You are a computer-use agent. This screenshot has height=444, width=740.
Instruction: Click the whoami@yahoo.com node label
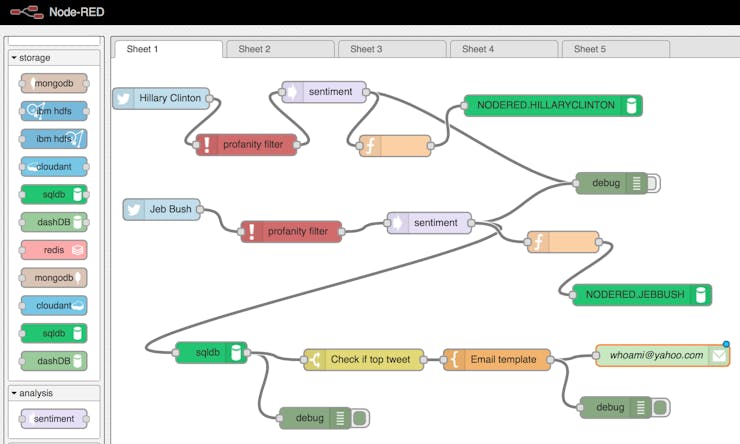[656, 355]
